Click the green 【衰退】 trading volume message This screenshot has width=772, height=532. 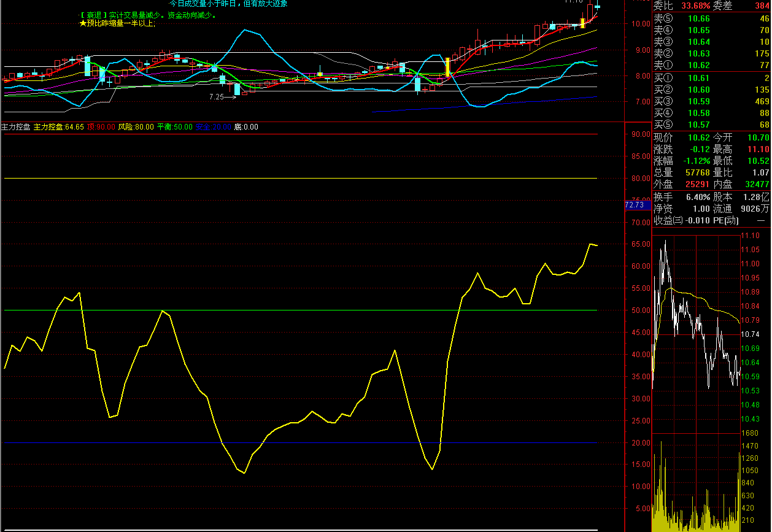point(149,15)
